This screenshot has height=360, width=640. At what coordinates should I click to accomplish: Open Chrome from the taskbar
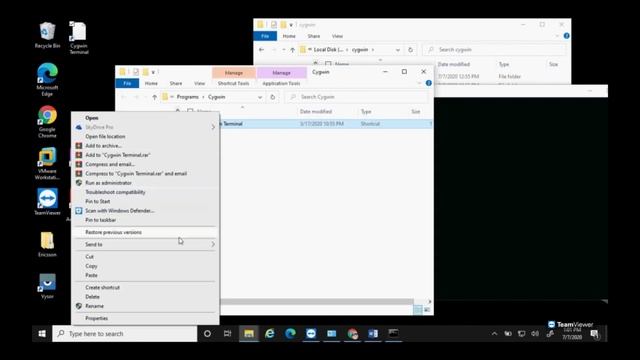pyautogui.click(x=352, y=333)
